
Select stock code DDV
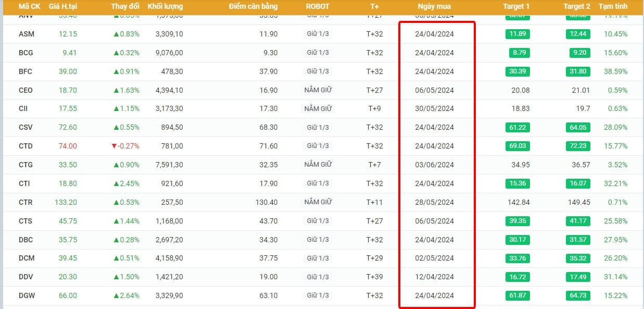coord(26,277)
